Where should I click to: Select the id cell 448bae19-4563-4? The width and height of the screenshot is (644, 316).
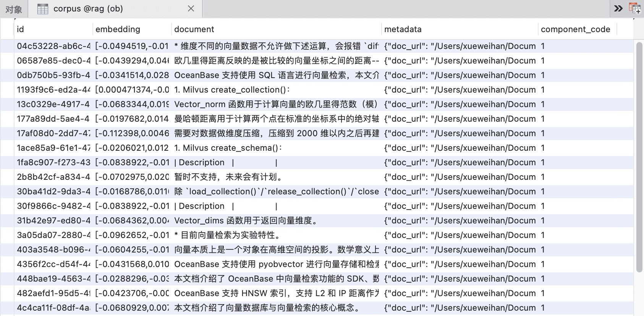[x=53, y=279]
